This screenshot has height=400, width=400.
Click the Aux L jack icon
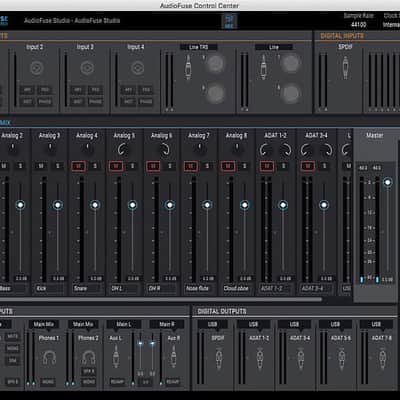[x=116, y=357]
